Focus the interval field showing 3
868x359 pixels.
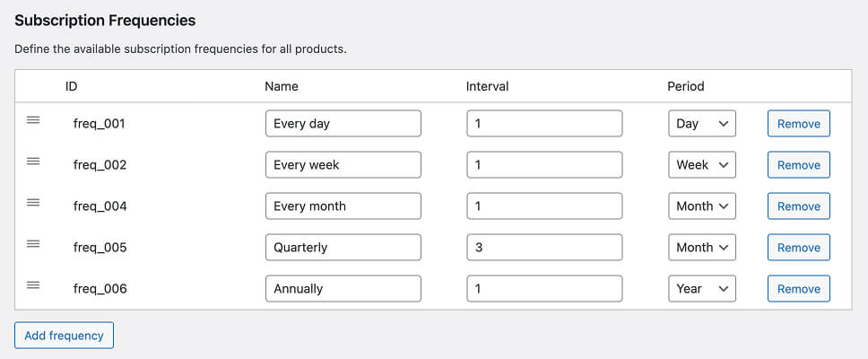[544, 247]
